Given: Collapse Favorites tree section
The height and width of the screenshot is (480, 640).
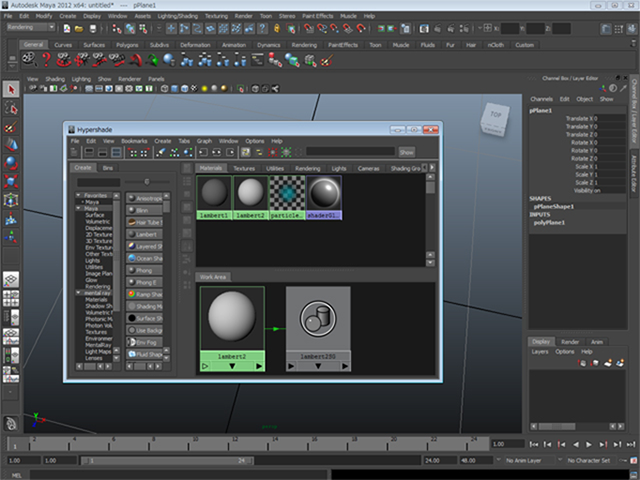Looking at the screenshot, I should tap(78, 195).
